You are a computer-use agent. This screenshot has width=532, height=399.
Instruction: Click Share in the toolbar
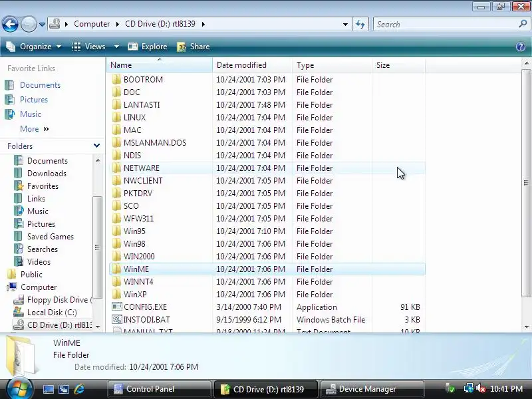[x=193, y=47]
